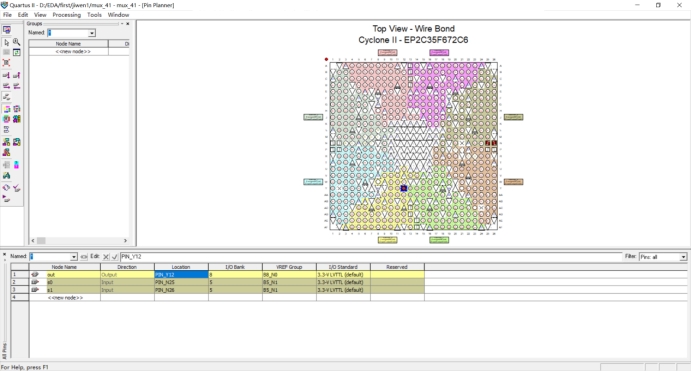Close the Groups panel
Screen dimensions: 692x371
128,24
